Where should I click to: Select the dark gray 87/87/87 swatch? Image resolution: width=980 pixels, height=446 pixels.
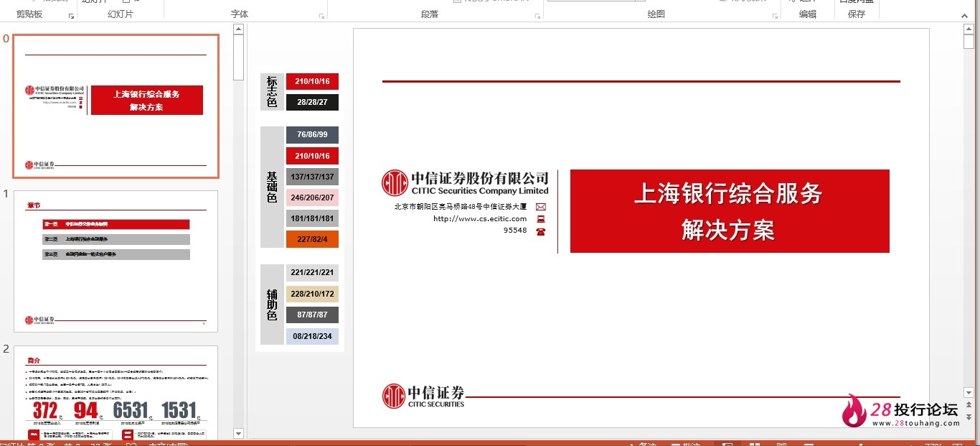click(312, 315)
